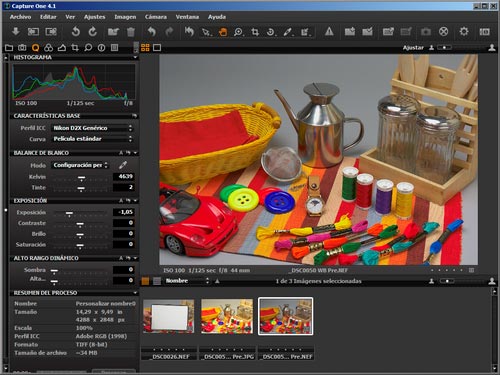The image size is (500, 375).
Task: Select the rotation straighten tool
Action: tap(271, 32)
